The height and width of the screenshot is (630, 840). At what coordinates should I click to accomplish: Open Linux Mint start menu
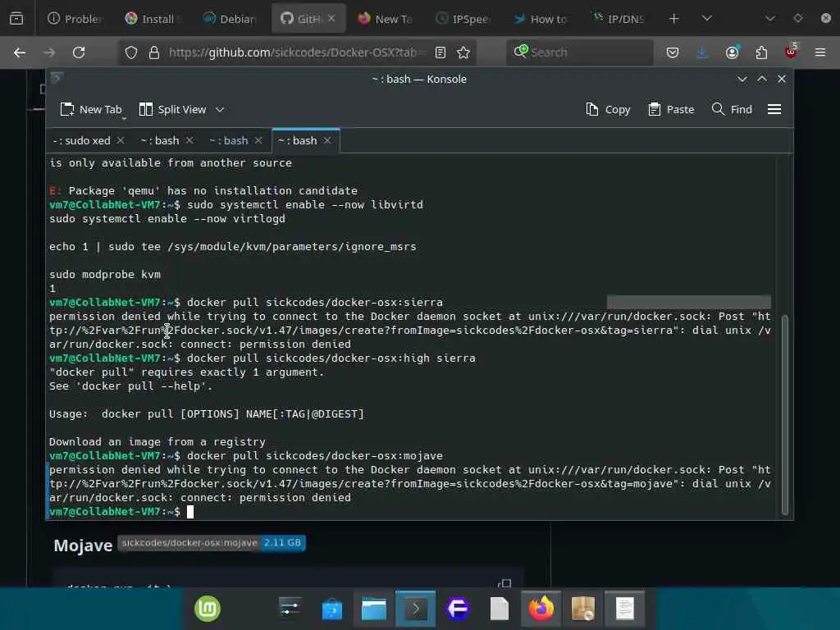coord(208,609)
